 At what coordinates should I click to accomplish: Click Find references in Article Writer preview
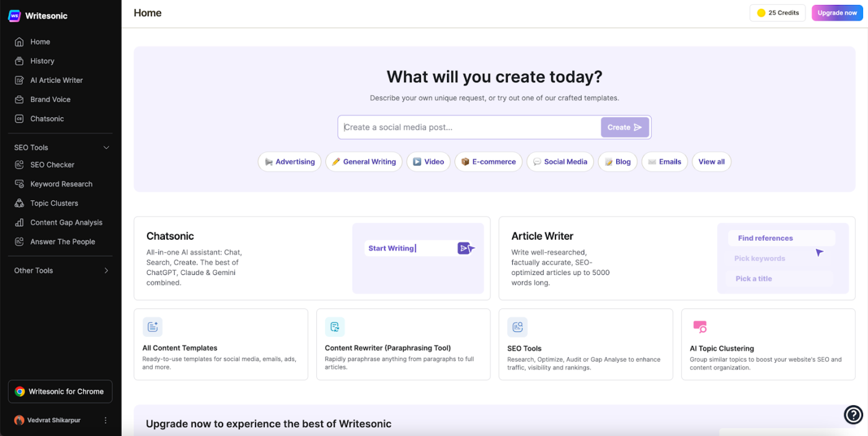781,238
